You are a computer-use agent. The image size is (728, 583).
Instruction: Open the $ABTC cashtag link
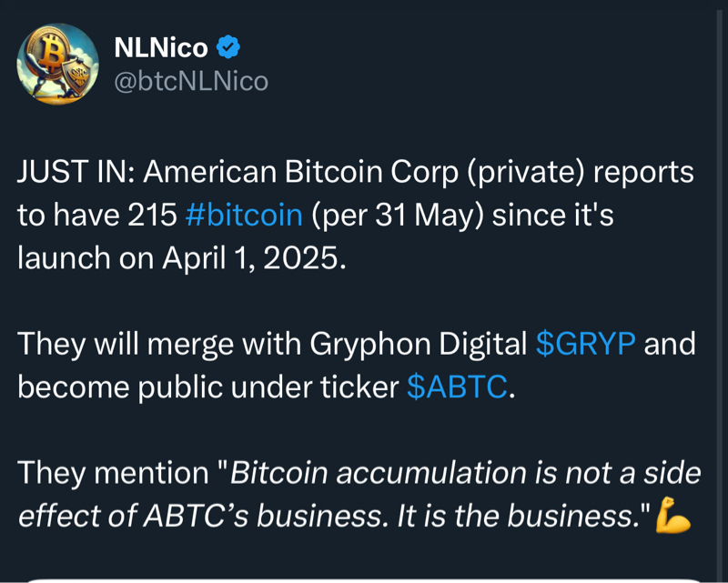click(x=456, y=387)
